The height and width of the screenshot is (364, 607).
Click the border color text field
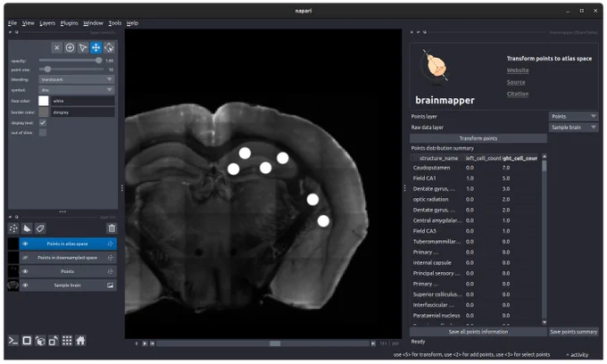point(83,112)
